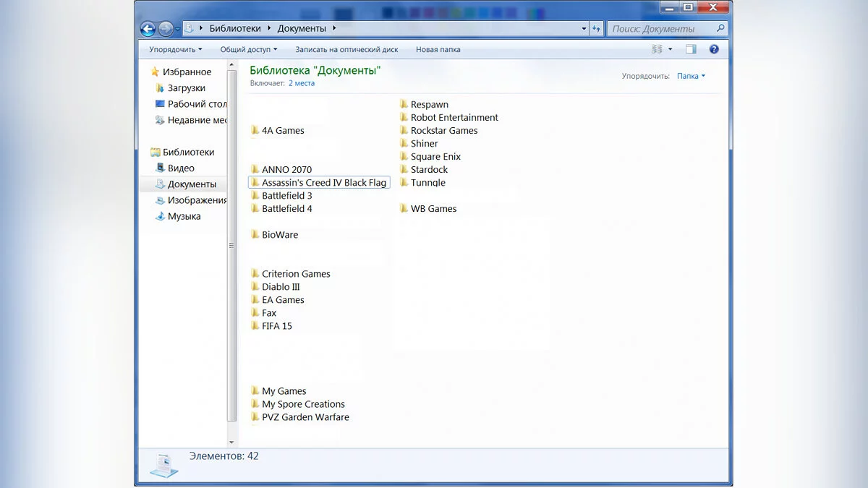The image size is (868, 488).
Task: Click Записать на оптический диск
Action: (x=346, y=50)
